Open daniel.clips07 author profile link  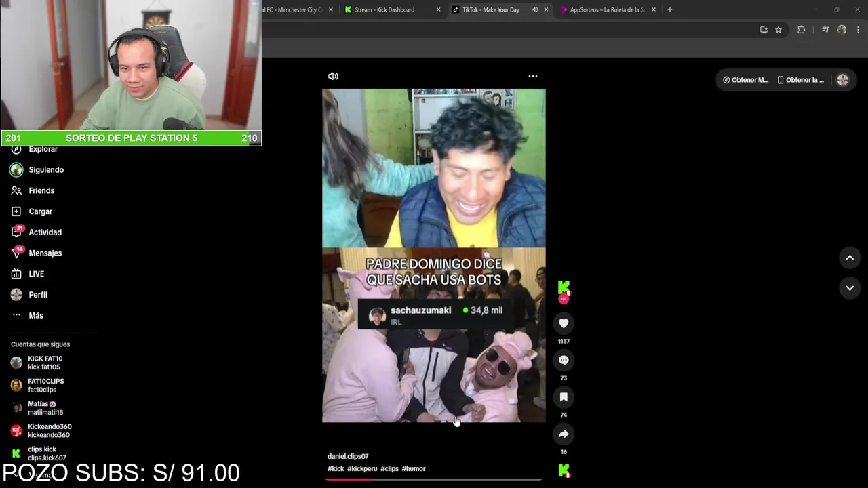click(348, 456)
